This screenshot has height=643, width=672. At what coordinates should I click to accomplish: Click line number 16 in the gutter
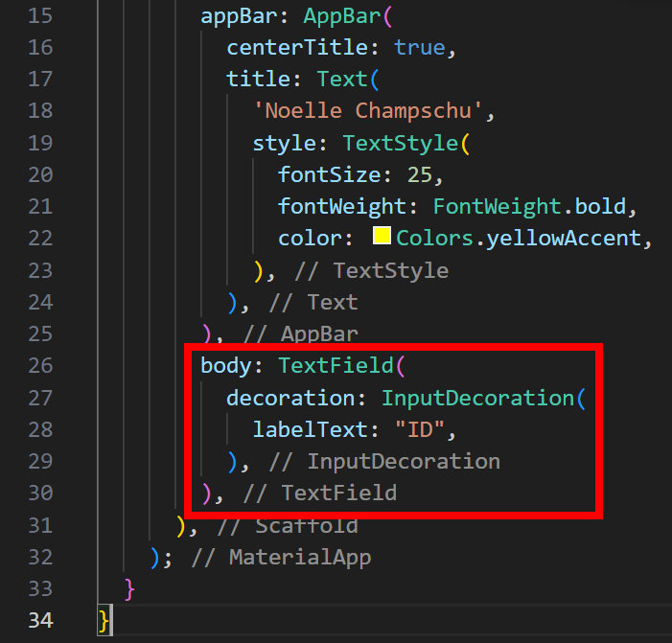(40, 48)
